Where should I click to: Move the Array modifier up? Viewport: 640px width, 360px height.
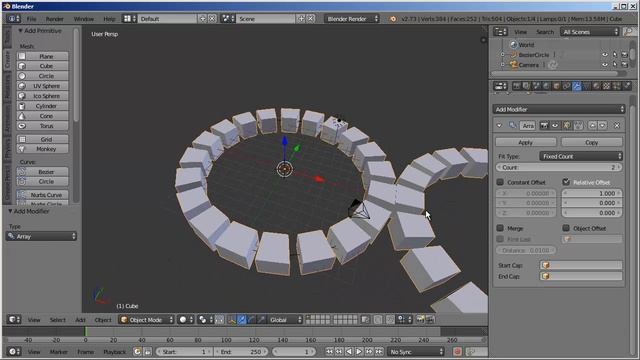coord(592,126)
